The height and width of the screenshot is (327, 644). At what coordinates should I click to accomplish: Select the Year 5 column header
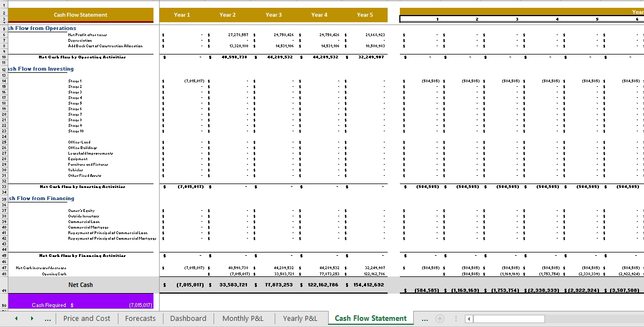pyautogui.click(x=365, y=15)
